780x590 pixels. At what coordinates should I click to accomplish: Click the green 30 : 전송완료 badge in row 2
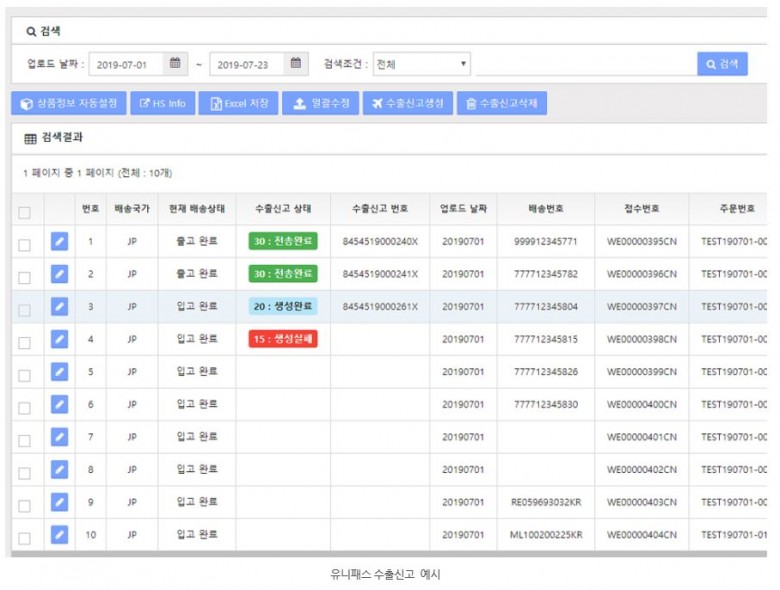(283, 274)
